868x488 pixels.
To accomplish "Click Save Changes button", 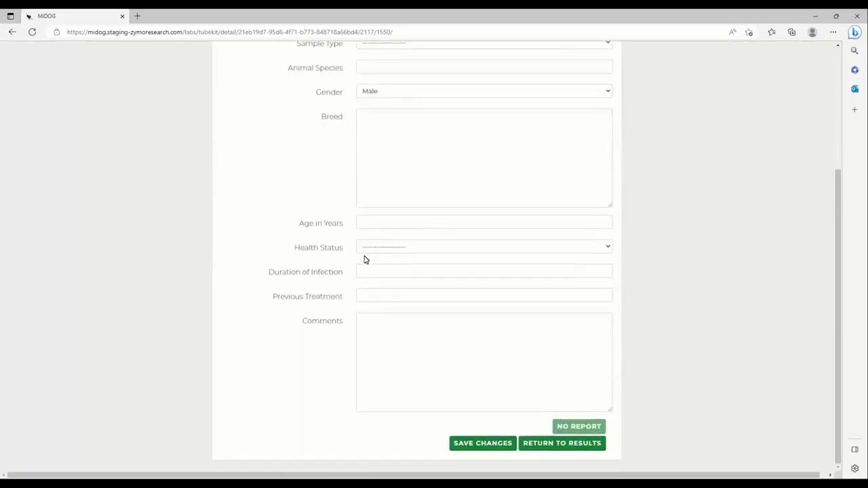I will [483, 443].
